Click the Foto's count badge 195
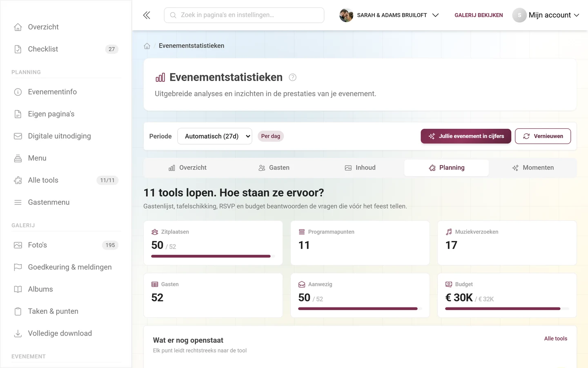Screen dimensions: 588x368 110,245
